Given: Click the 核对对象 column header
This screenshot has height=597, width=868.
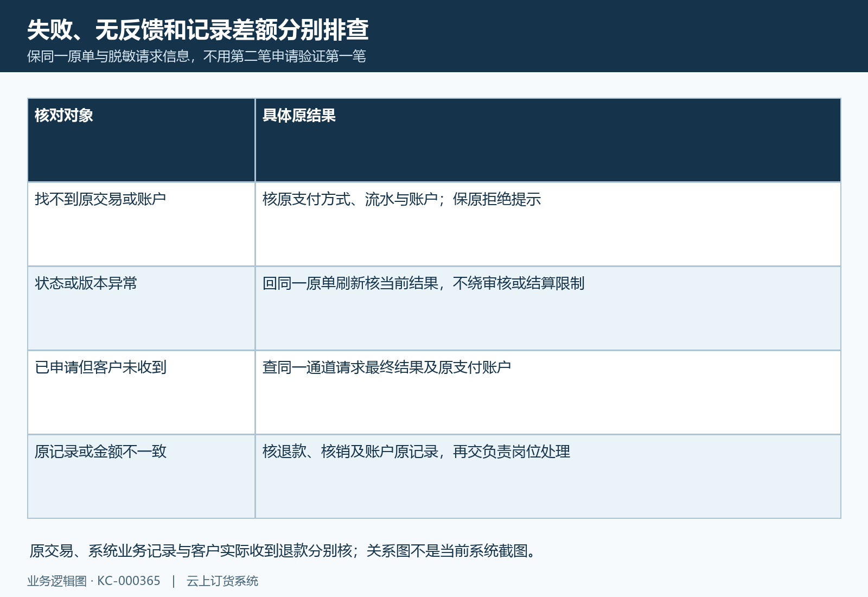Looking at the screenshot, I should pos(141,140).
